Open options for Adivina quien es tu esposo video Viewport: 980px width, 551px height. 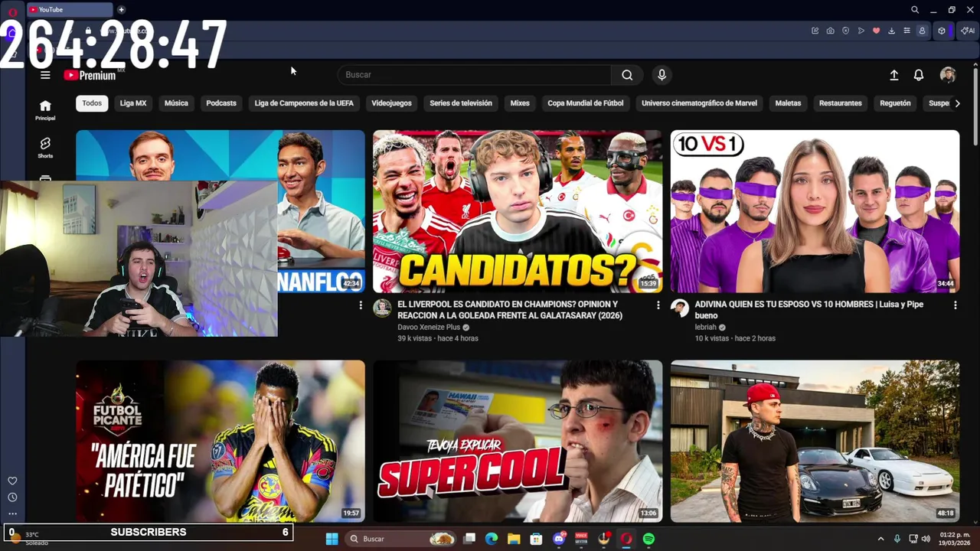955,305
